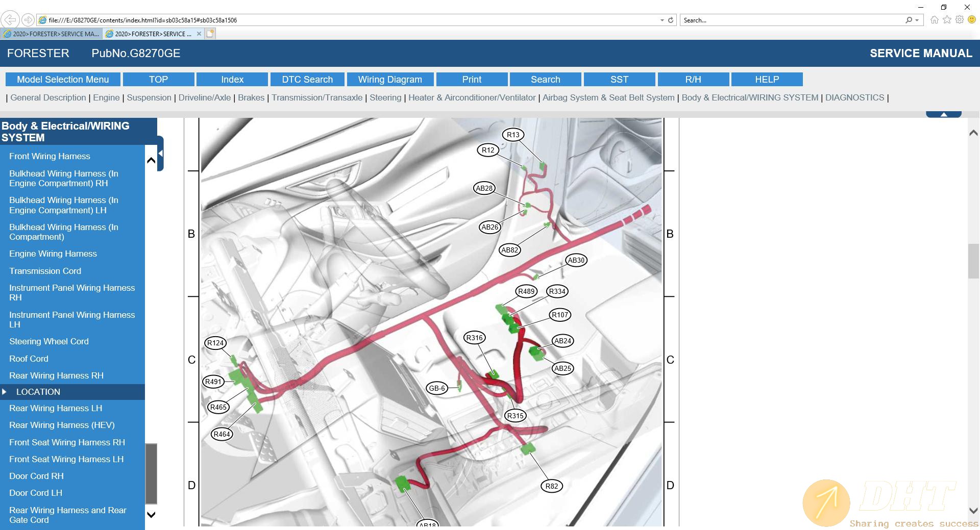Open Brakes section link
980x530 pixels.
tap(251, 97)
